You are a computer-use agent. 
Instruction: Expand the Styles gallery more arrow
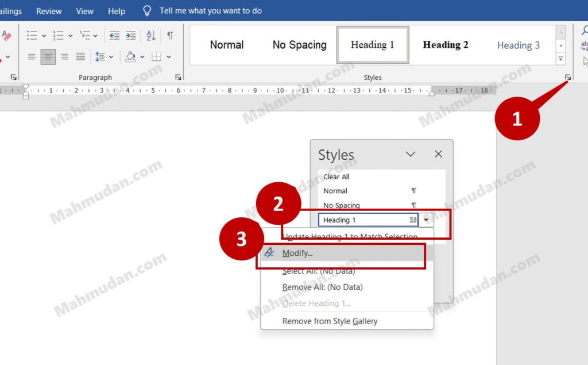(x=560, y=59)
